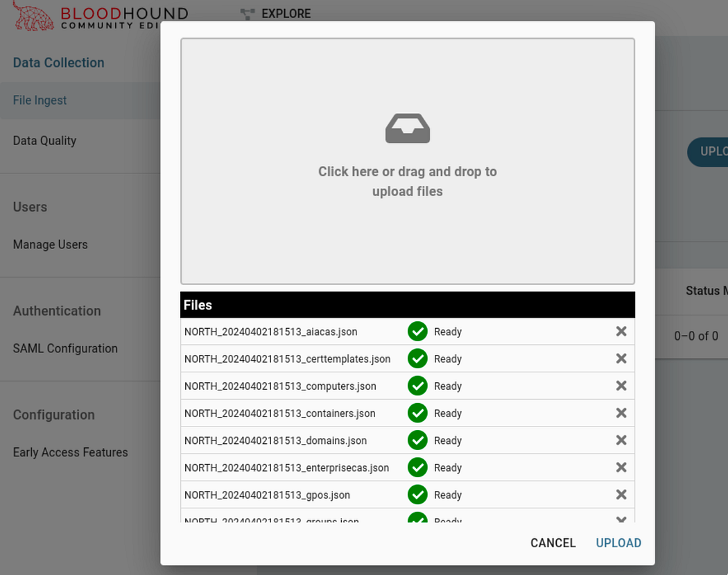The height and width of the screenshot is (575, 728).
Task: Click the Users section heading
Action: (30, 207)
